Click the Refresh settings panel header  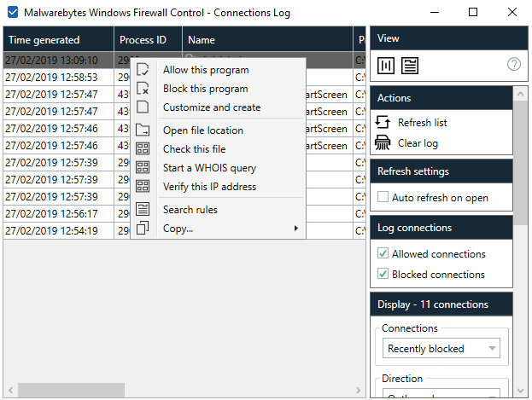[441, 171]
